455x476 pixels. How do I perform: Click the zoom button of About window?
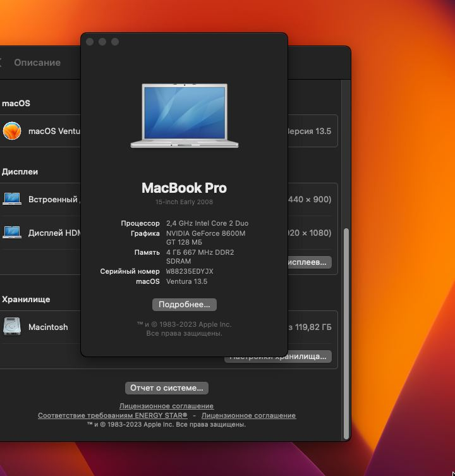tap(115, 42)
